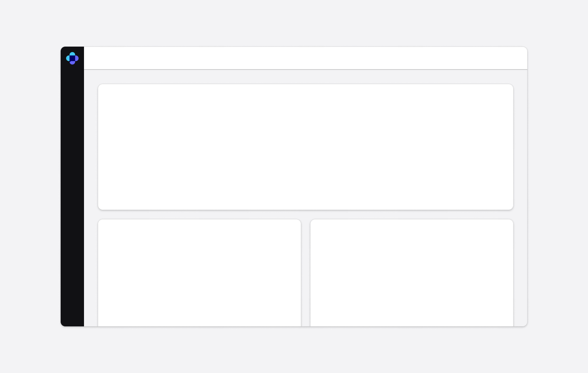This screenshot has width=588, height=373.
Task: Select the wide full-width card panel
Action: (305, 147)
